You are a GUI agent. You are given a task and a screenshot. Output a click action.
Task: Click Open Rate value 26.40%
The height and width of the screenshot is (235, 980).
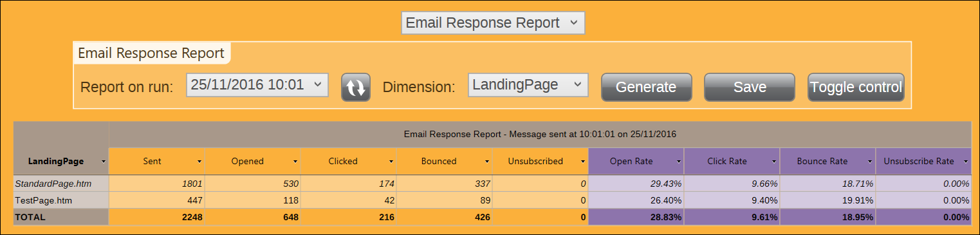click(x=666, y=200)
